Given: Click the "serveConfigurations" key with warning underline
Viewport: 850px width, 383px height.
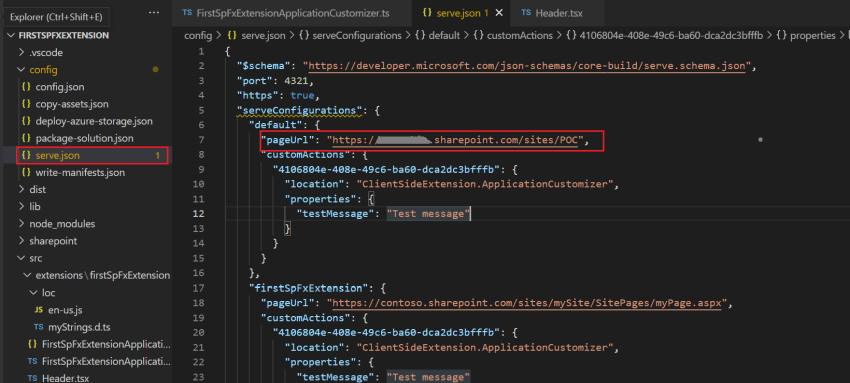Looking at the screenshot, I should pos(299,111).
